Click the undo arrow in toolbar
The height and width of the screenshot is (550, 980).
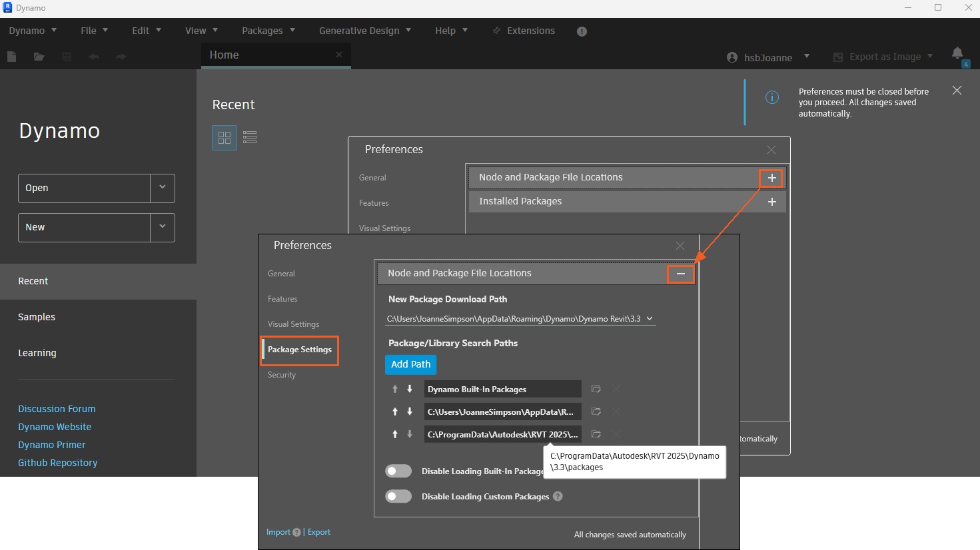tap(94, 57)
